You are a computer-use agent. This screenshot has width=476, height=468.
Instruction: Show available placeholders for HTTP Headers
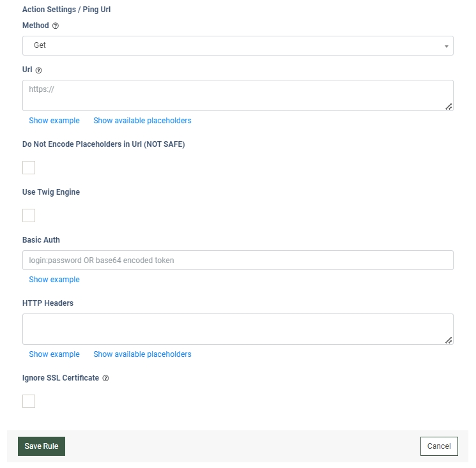[142, 354]
